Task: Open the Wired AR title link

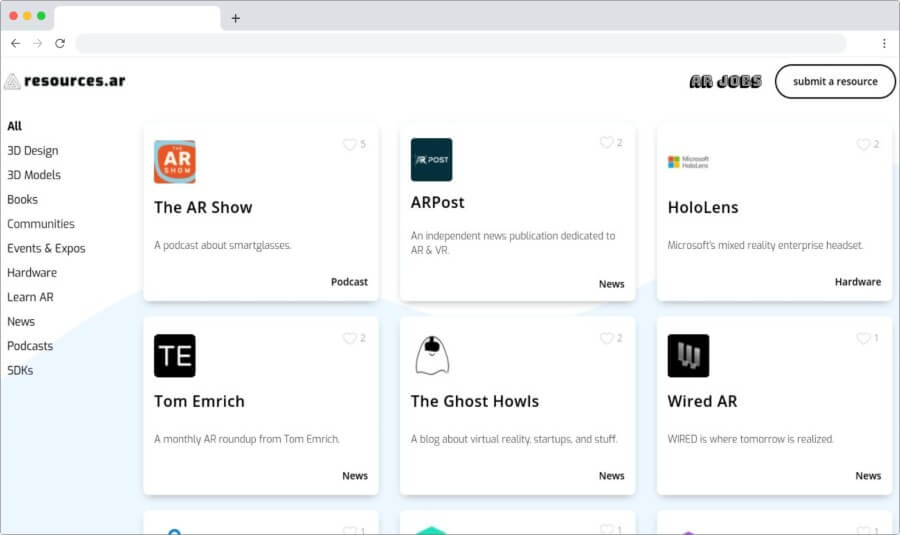Action: [x=703, y=401]
